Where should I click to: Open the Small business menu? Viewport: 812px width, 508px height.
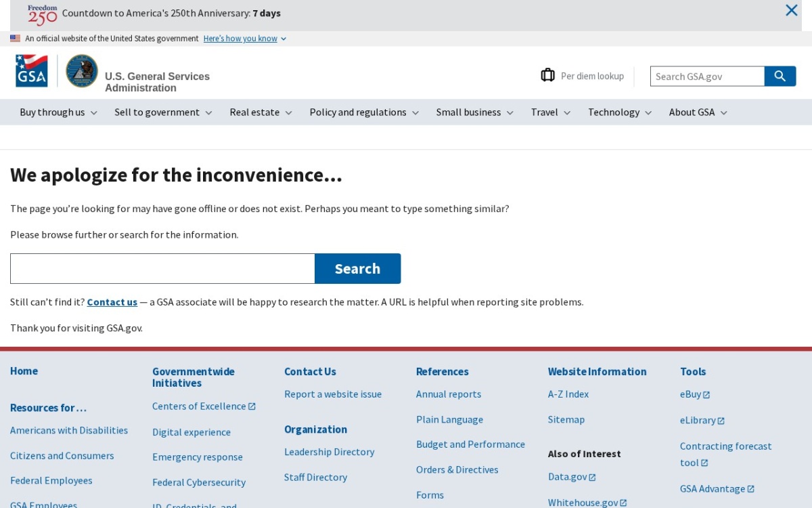[x=474, y=112]
